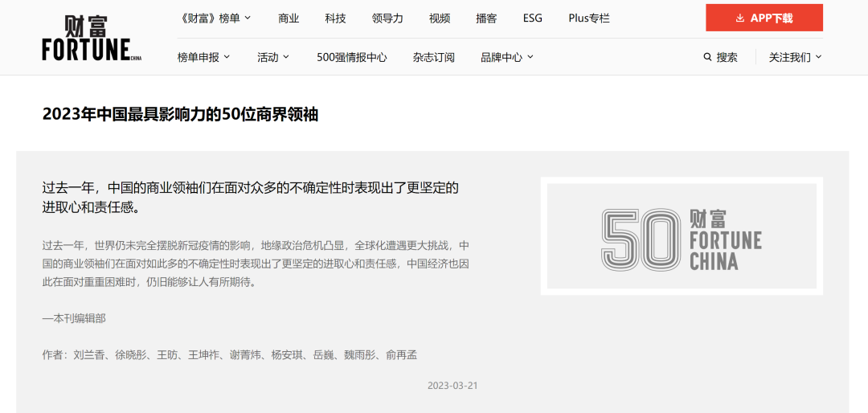Navigate to 播客 page
The height and width of the screenshot is (413, 868).
486,18
